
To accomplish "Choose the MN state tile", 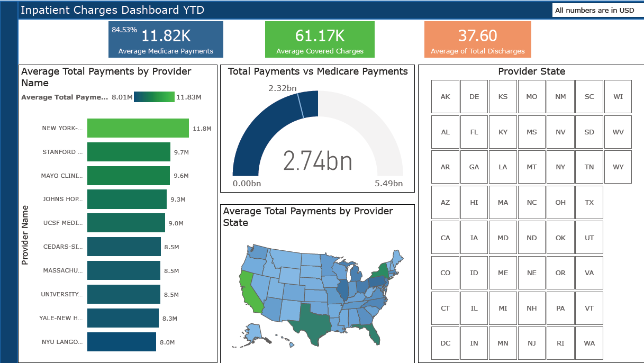I will coord(503,343).
